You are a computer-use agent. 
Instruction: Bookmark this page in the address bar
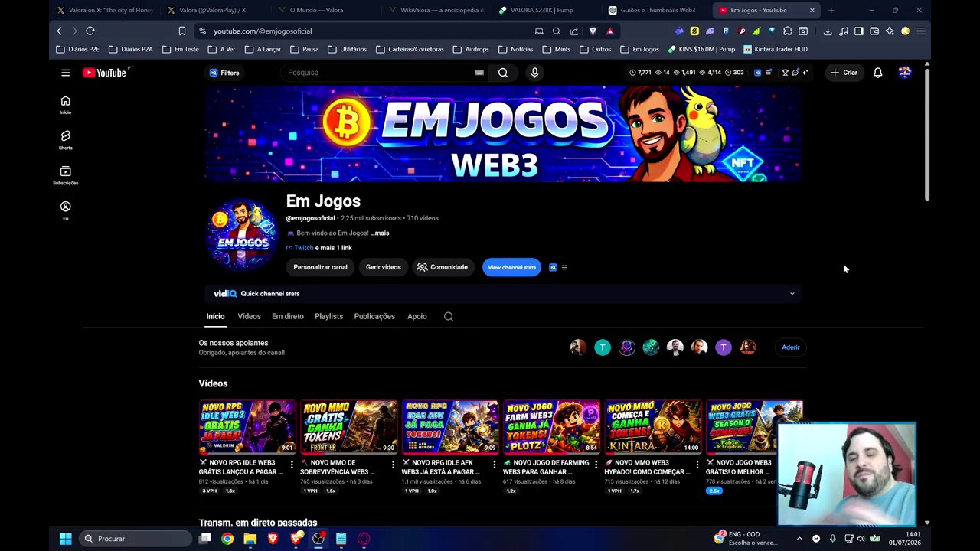(182, 31)
